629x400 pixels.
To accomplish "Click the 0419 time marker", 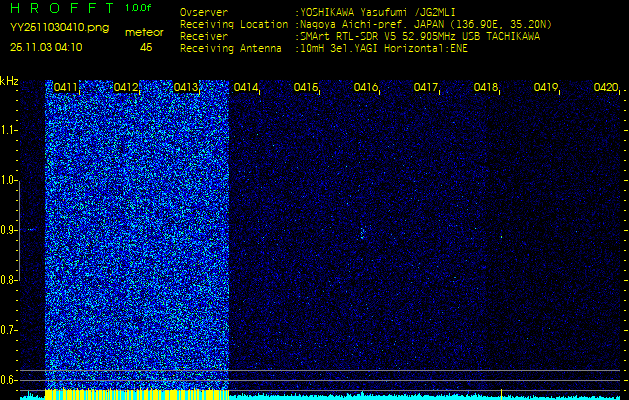I will pos(546,87).
